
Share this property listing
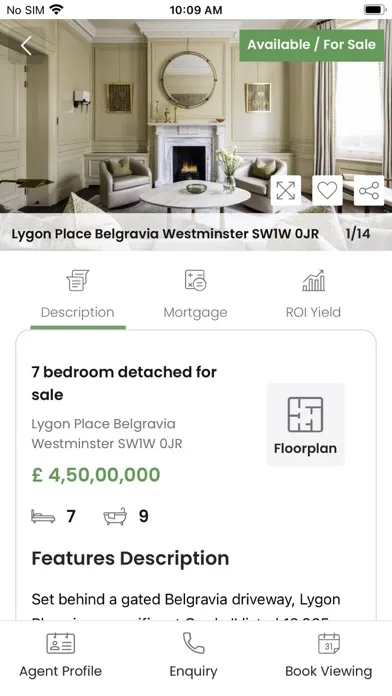(x=369, y=190)
